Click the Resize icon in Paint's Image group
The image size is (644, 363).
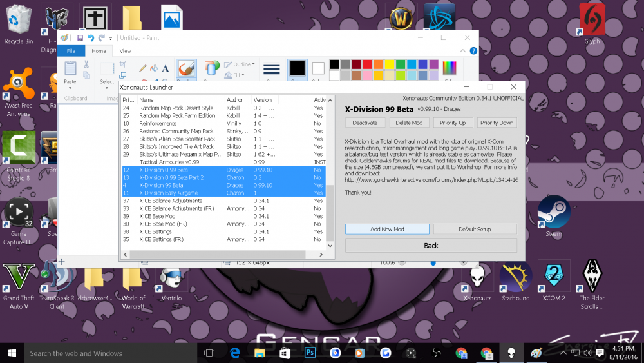(123, 75)
